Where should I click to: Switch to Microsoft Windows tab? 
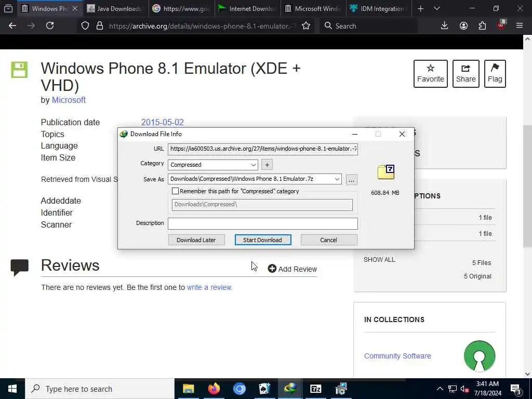tap(313, 8)
